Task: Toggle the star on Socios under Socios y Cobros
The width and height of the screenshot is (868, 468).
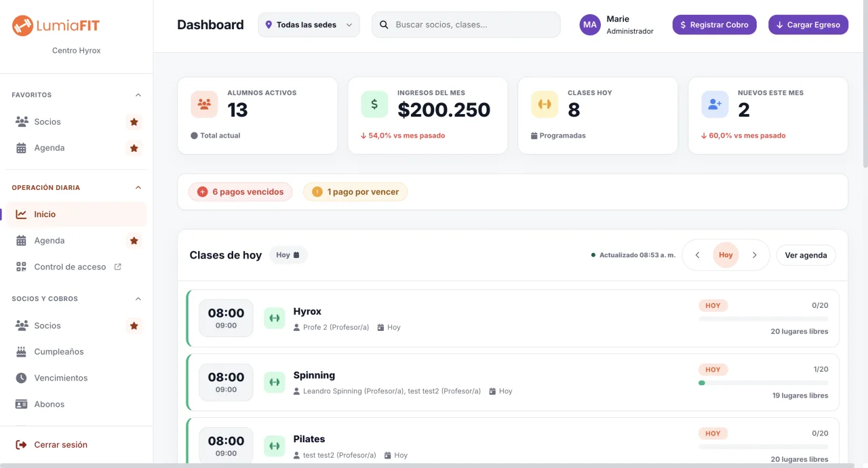Action: 134,326
